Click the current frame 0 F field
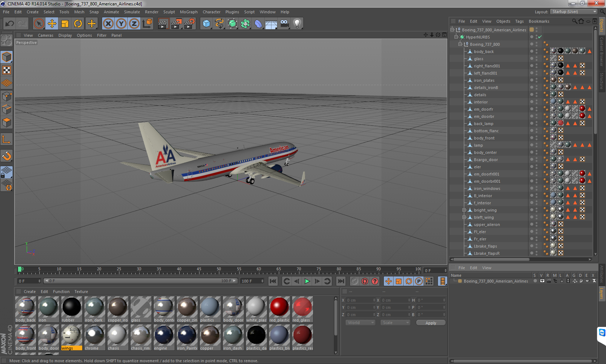This screenshot has height=364, width=606. pos(435,270)
